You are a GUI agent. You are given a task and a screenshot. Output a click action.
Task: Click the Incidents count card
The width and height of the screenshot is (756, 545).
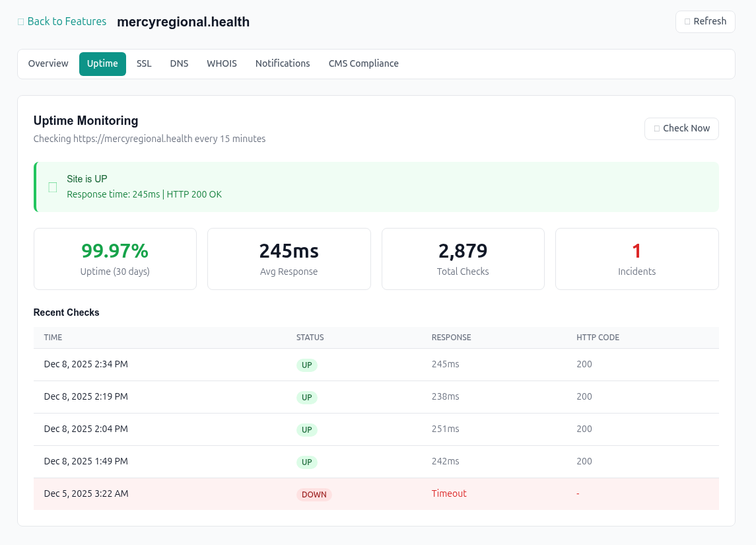click(x=636, y=258)
